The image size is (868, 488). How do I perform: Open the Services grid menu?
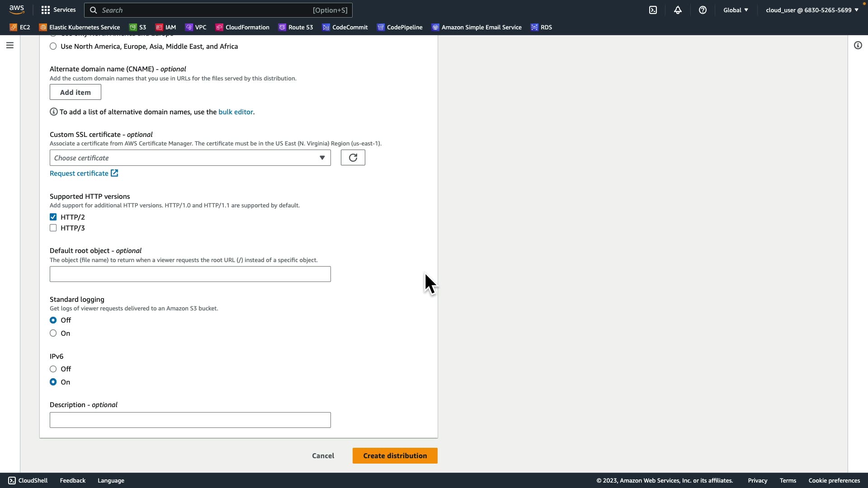coord(58,10)
